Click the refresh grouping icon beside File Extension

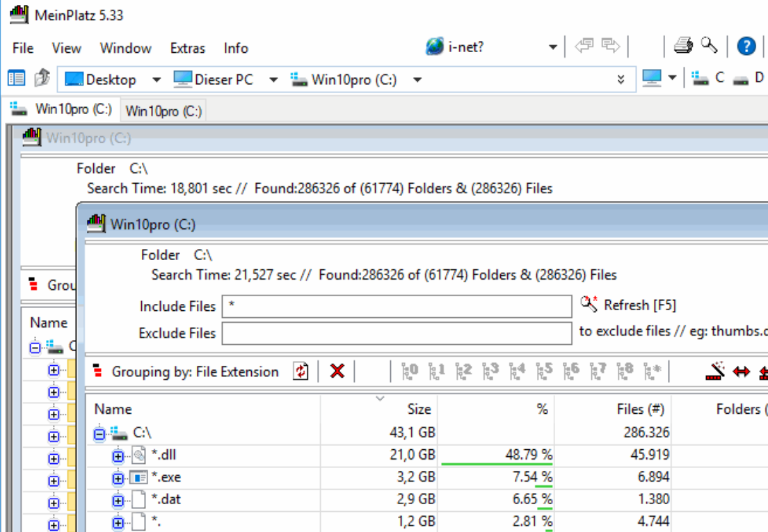tap(301, 371)
